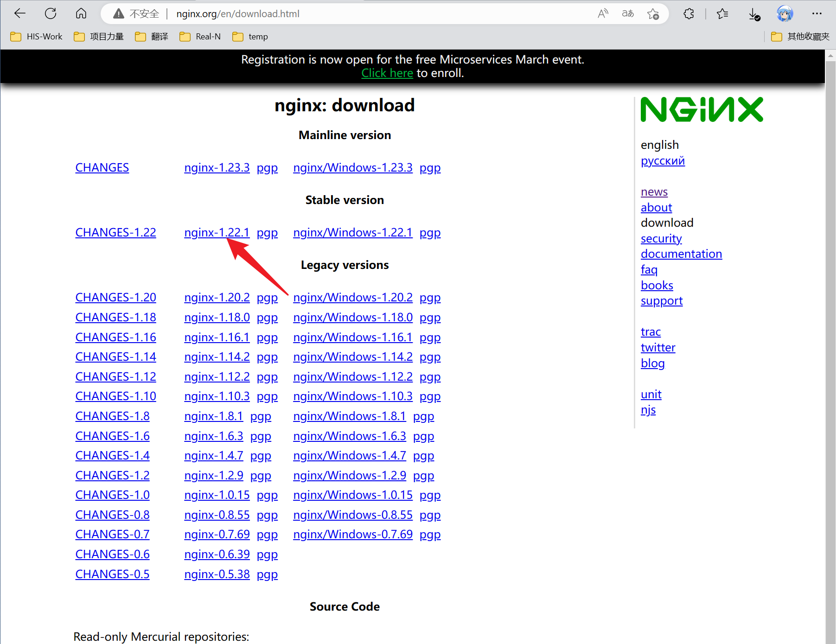Open the CHANGES-1.2 link
This screenshot has height=644, width=836.
(113, 476)
